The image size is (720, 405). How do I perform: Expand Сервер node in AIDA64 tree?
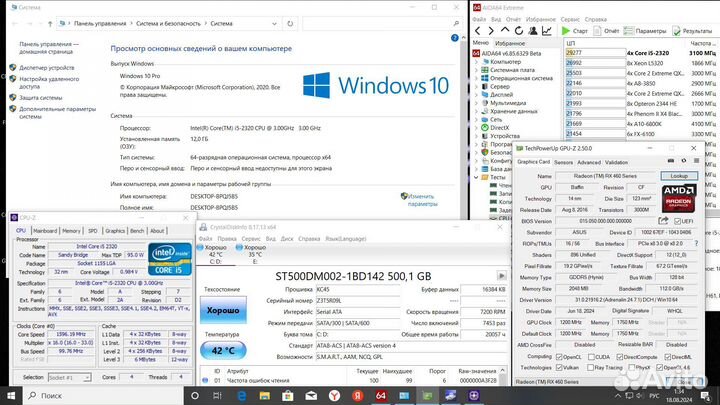pyautogui.click(x=477, y=86)
